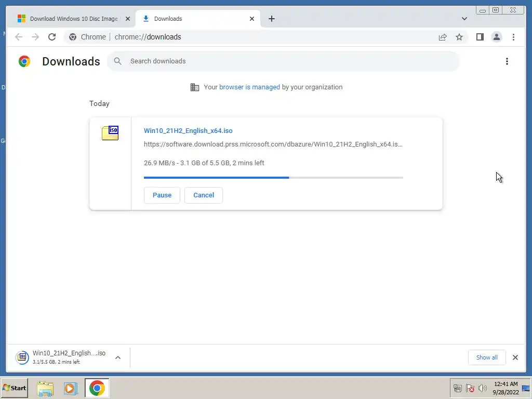
Task: Open Chrome's three-dot main menu
Action: coord(513,37)
